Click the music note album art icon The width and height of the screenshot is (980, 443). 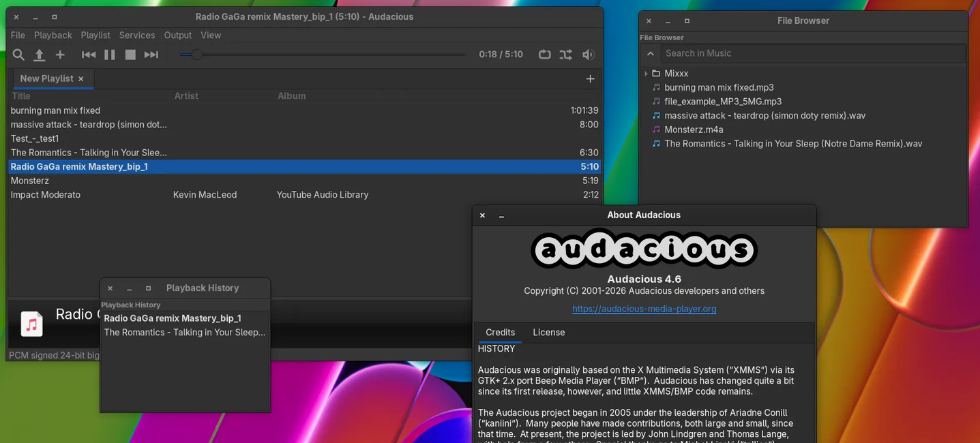[31, 324]
